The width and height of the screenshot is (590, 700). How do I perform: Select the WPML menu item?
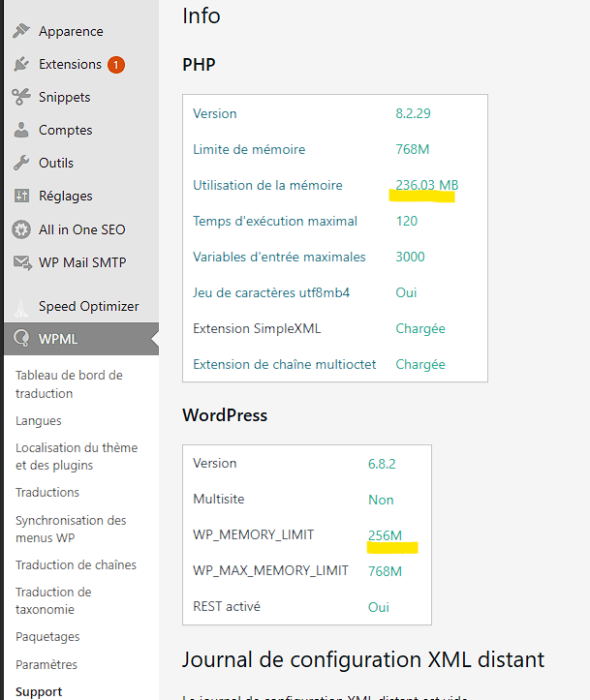coord(81,339)
